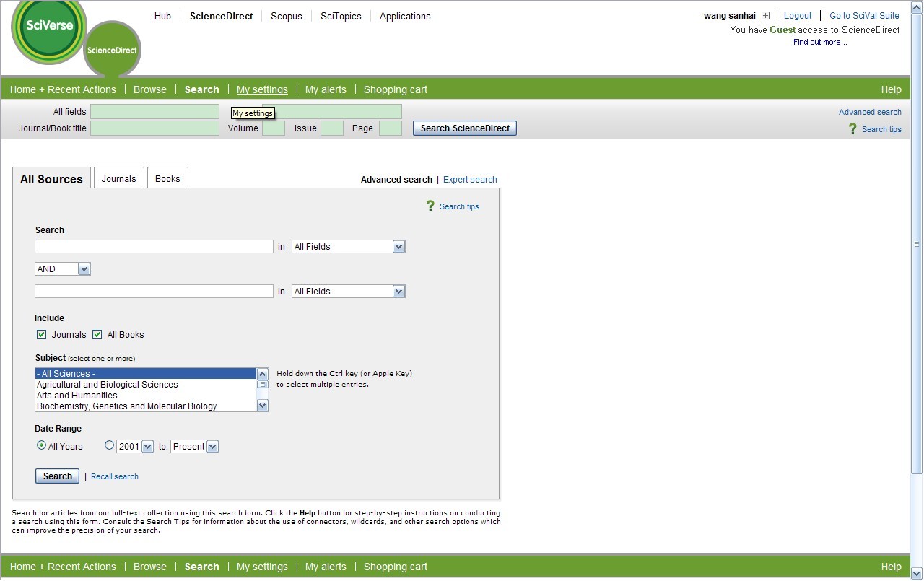Select 'Biochemistry, Genetics and Molecular Biology' subject
Screen dimensions: 924x581
click(146, 406)
